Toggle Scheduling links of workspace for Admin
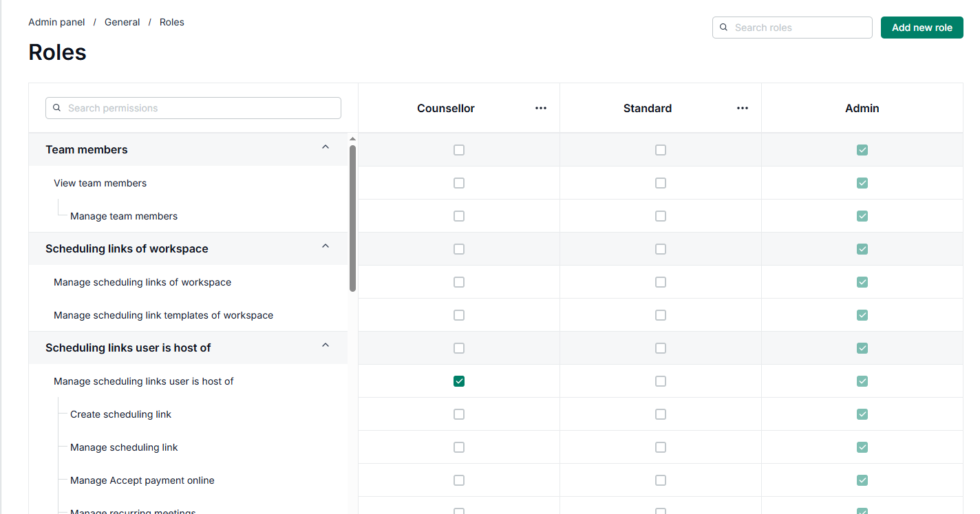This screenshot has height=514, width=980. tap(862, 249)
